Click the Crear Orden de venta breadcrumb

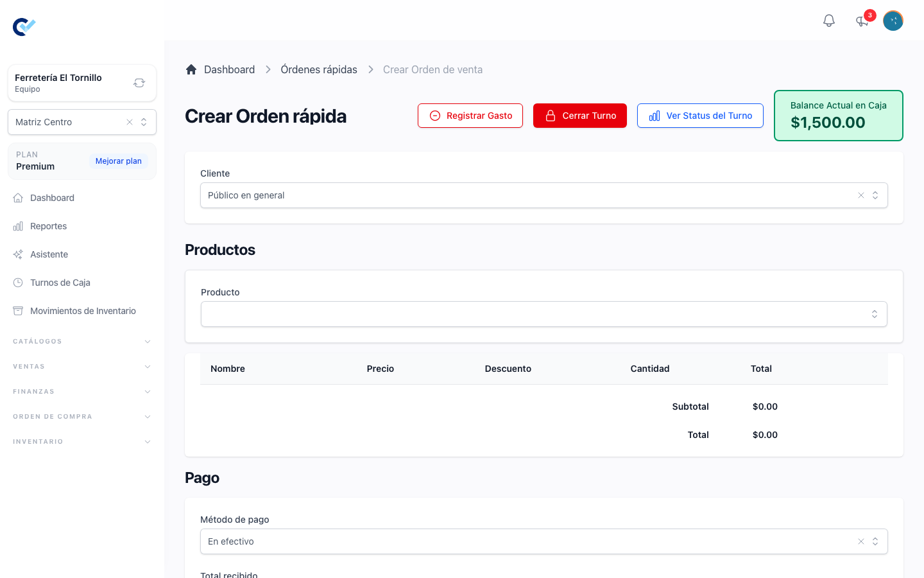coord(432,69)
